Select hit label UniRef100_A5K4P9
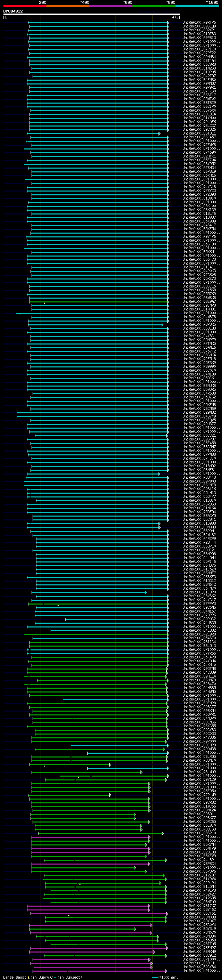 (199, 657)
